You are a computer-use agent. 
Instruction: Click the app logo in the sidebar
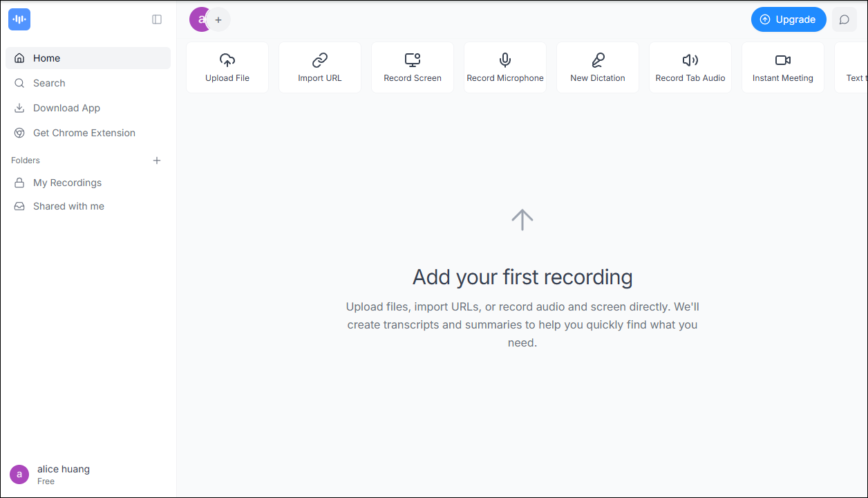(19, 19)
